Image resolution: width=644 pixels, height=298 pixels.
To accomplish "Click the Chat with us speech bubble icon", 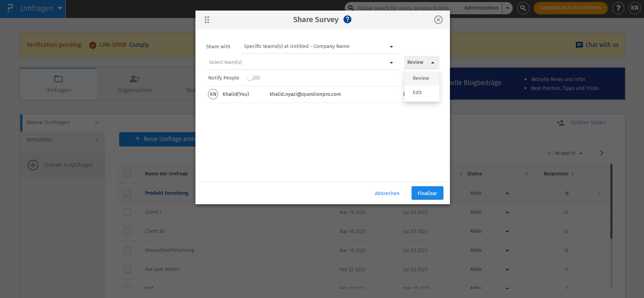I will pyautogui.click(x=579, y=45).
